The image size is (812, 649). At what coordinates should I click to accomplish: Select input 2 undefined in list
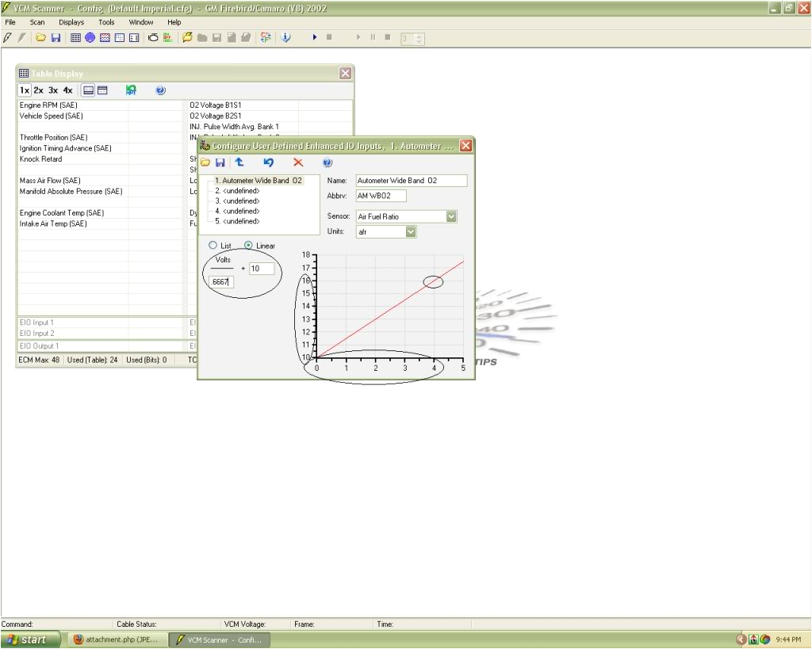pyautogui.click(x=237, y=191)
